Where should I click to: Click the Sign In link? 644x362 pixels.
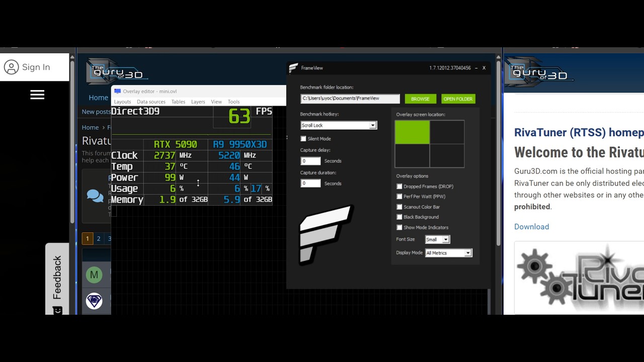tap(36, 67)
